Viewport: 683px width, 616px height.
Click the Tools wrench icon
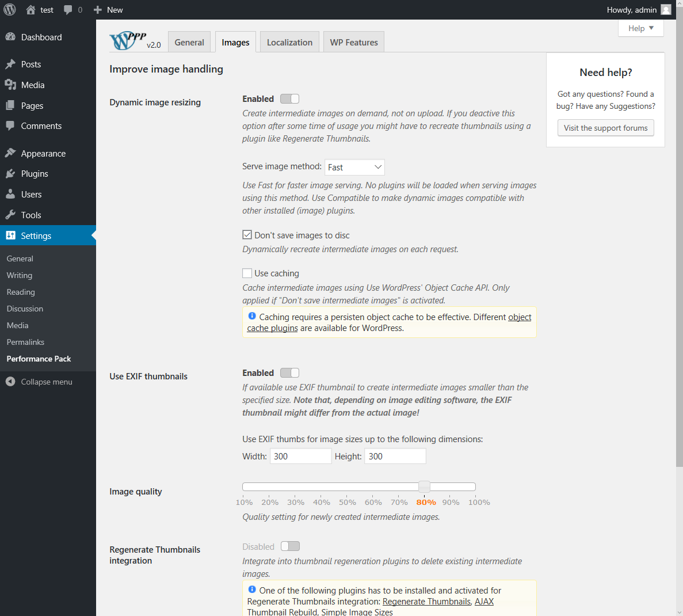[x=10, y=215]
